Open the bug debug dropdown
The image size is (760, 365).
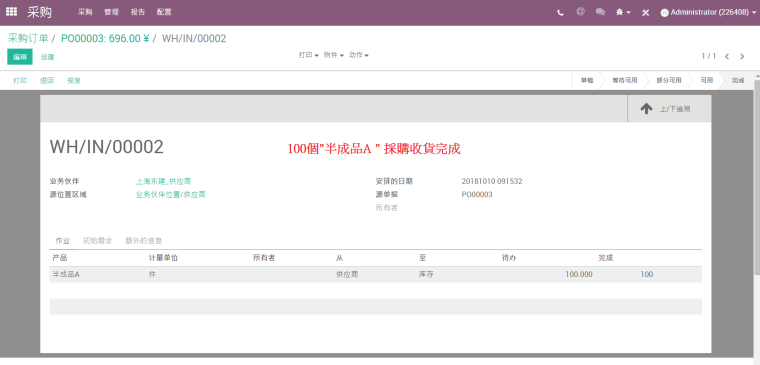623,13
